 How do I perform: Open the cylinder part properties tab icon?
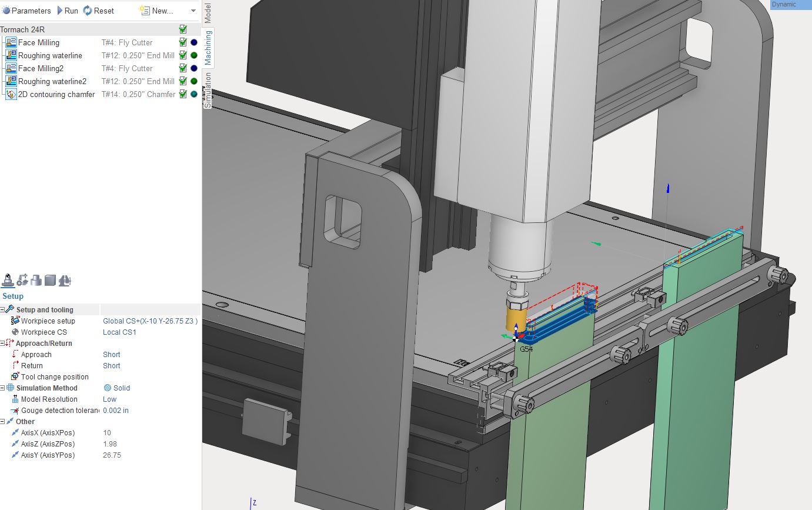click(x=36, y=280)
